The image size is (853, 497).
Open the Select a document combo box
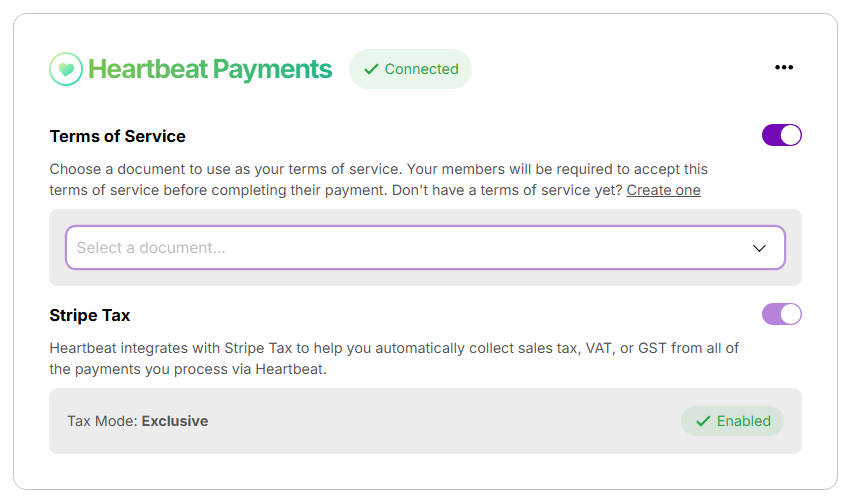tap(425, 247)
